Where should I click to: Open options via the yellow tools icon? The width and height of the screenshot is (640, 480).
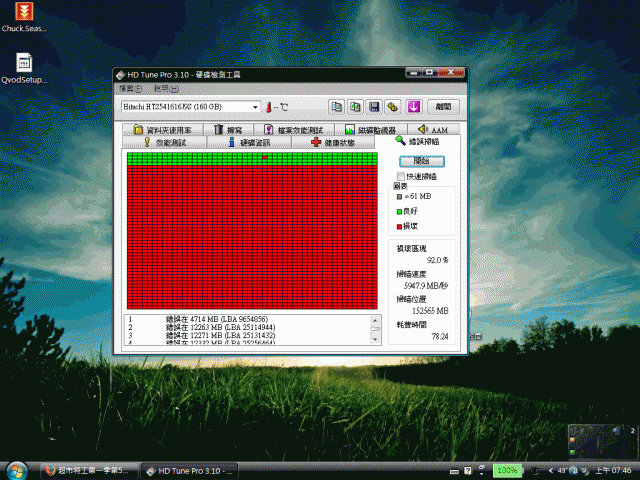coord(393,107)
